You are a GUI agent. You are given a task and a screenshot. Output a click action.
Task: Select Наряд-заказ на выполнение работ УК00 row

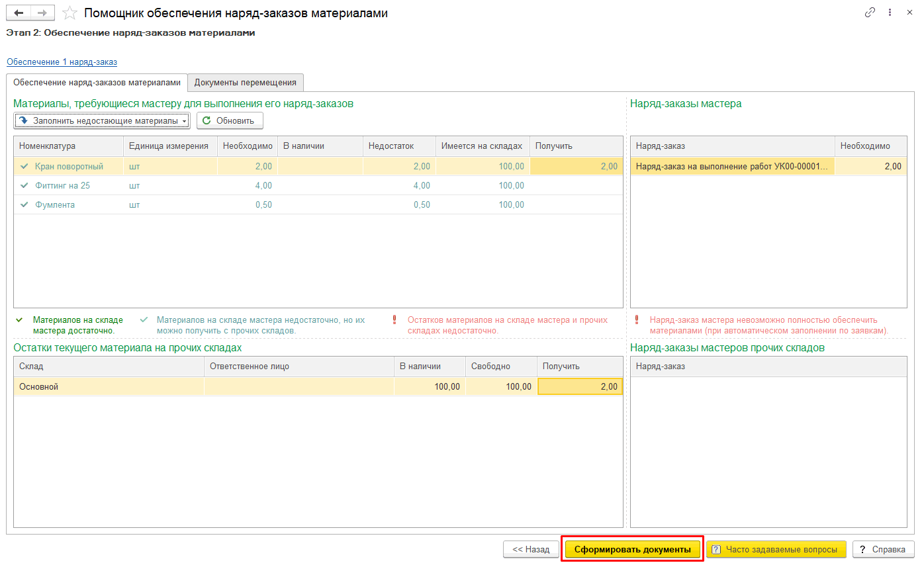[768, 166]
